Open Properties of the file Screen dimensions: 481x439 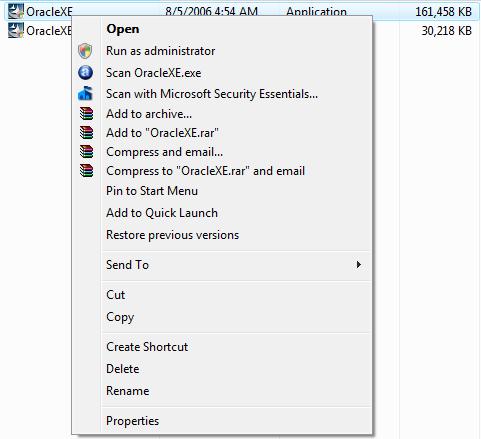click(x=133, y=421)
